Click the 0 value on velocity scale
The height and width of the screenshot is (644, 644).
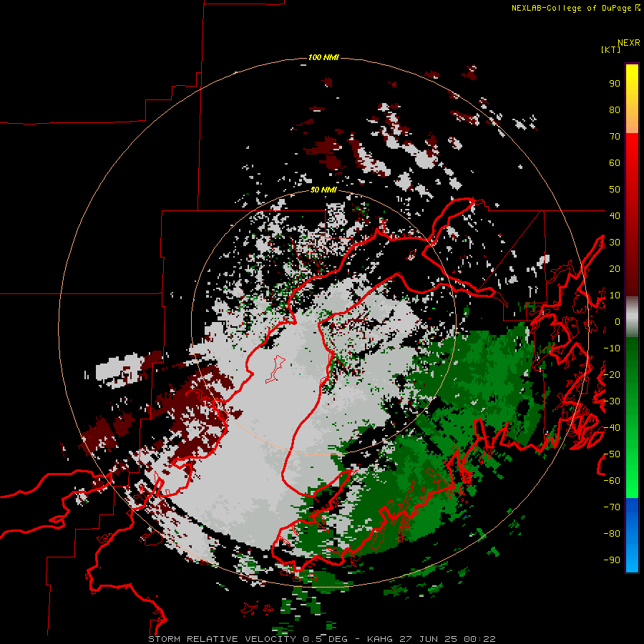pos(618,322)
